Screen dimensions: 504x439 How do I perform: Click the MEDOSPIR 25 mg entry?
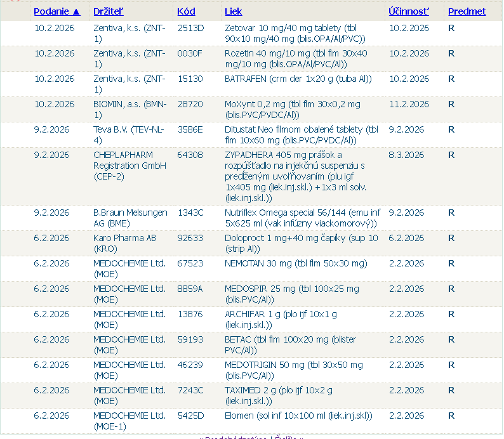click(x=292, y=294)
